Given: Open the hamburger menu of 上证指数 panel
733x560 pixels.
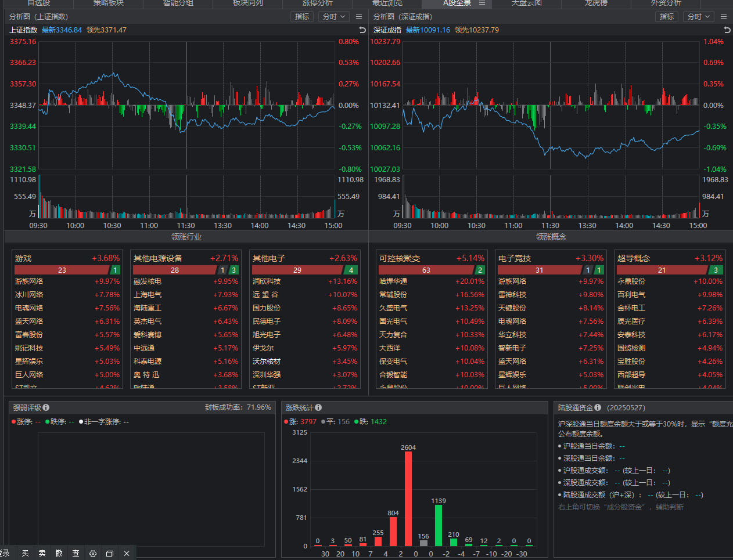Looking at the screenshot, I should tap(359, 17).
